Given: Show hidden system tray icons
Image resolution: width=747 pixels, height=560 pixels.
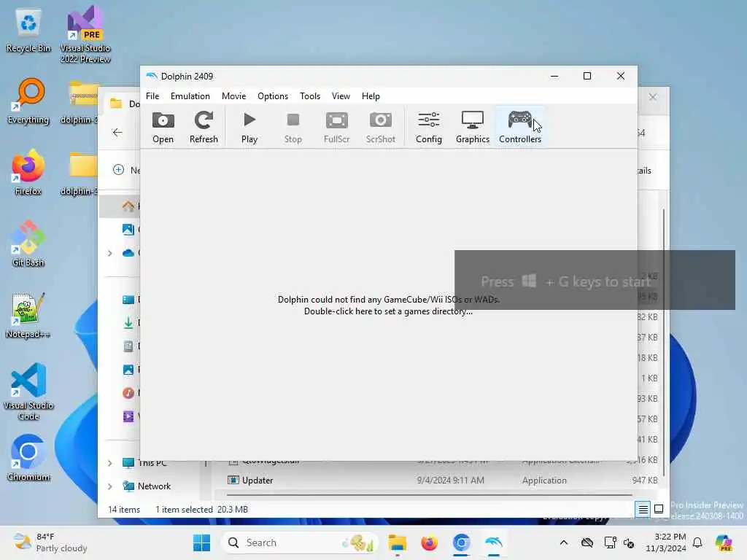Looking at the screenshot, I should [564, 542].
